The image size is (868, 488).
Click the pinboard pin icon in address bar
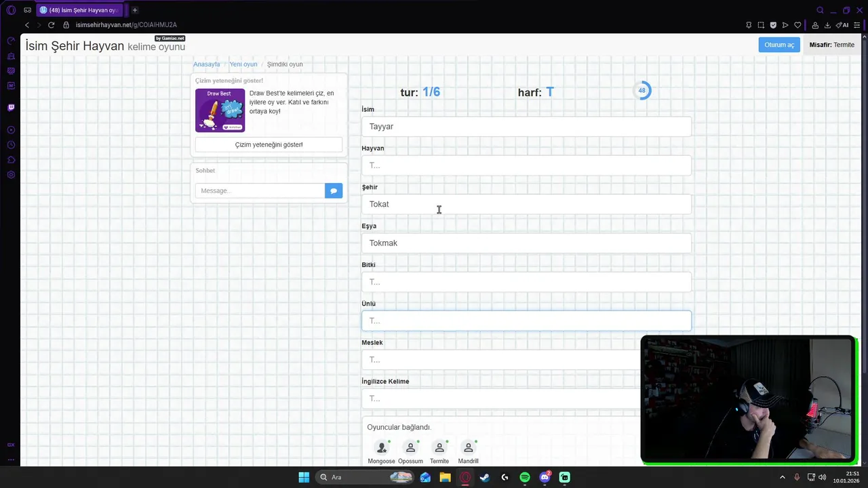coord(749,25)
